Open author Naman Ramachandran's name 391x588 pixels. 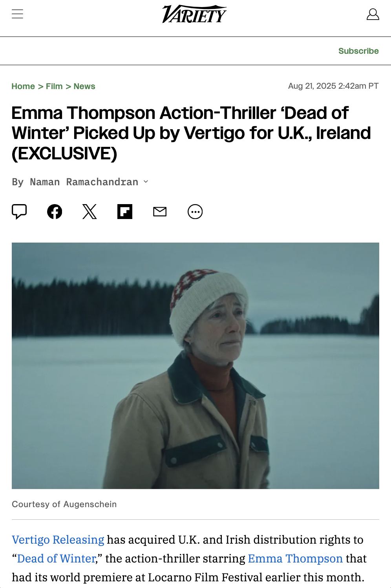(x=84, y=182)
